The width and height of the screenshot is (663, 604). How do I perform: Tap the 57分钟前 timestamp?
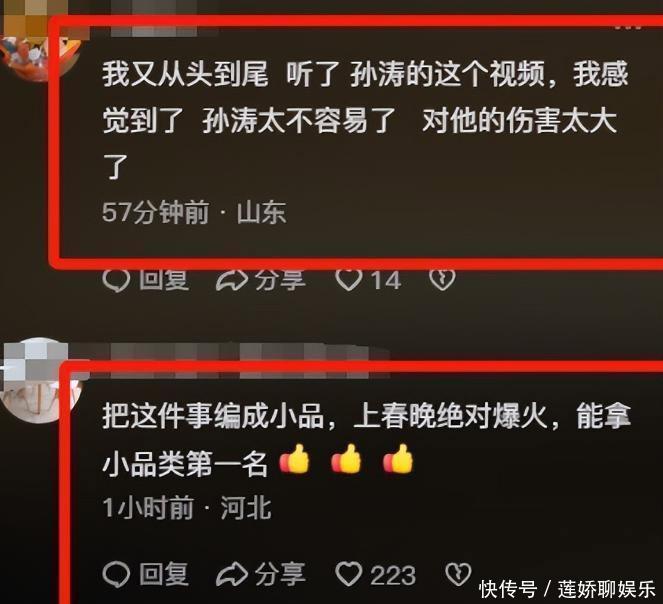click(x=156, y=212)
